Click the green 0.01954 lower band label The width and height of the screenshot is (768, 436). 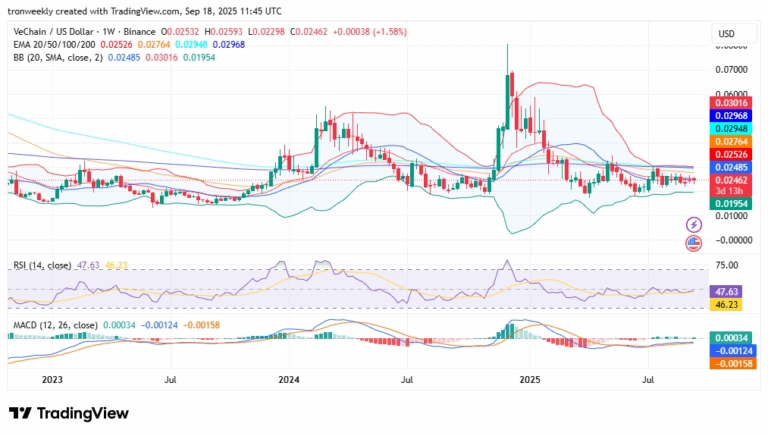(x=729, y=203)
